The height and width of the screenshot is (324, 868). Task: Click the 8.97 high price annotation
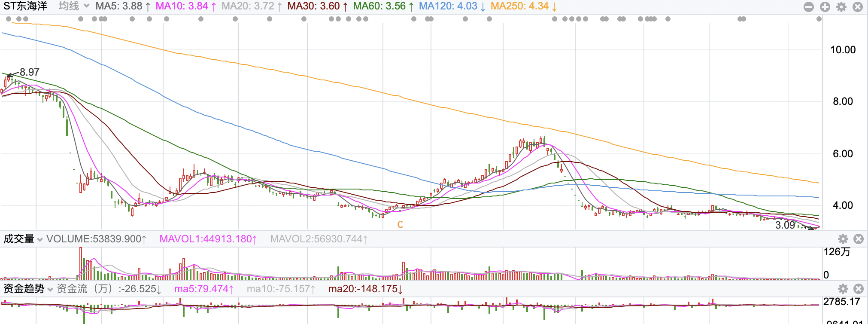(30, 72)
